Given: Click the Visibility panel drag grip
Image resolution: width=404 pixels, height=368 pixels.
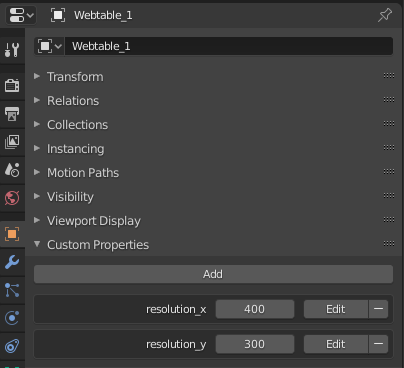Looking at the screenshot, I should coord(389,196).
